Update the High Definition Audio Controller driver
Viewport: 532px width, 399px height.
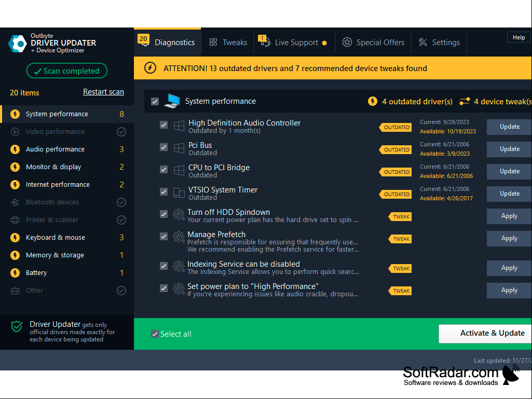point(509,127)
